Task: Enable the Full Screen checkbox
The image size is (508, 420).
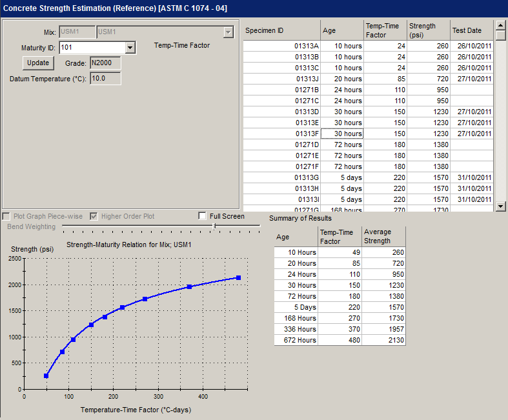Action: point(203,216)
